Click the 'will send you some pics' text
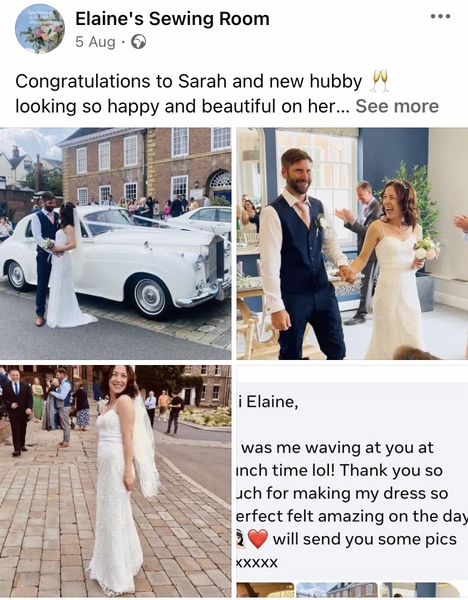468x600 pixels. pyautogui.click(x=365, y=539)
